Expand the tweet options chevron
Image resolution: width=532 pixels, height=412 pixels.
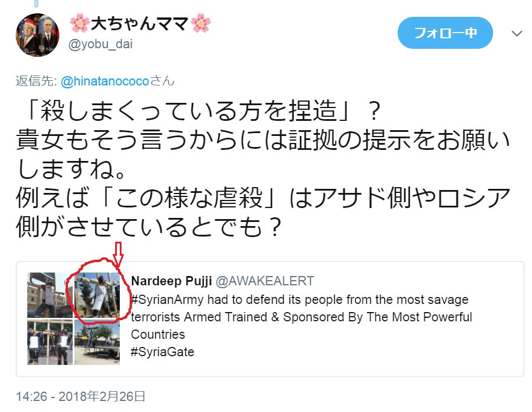tap(517, 33)
